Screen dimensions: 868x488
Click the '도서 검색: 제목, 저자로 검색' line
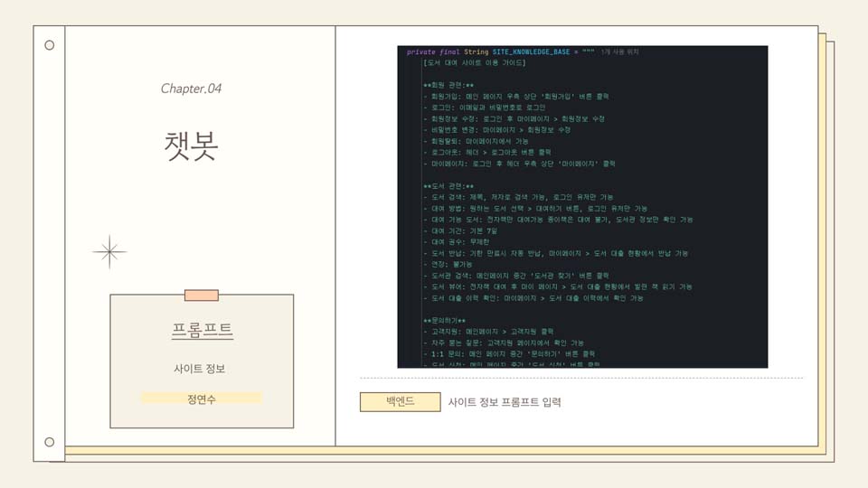tap(519, 197)
